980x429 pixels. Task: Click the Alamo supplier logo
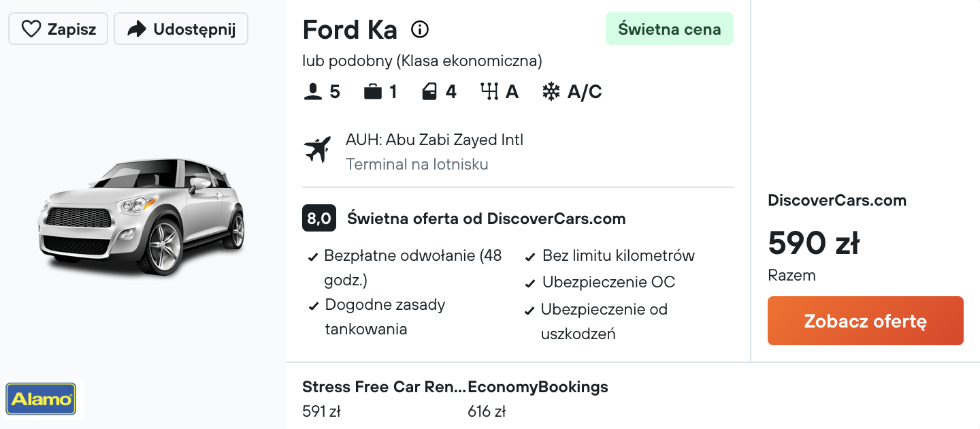point(41,399)
